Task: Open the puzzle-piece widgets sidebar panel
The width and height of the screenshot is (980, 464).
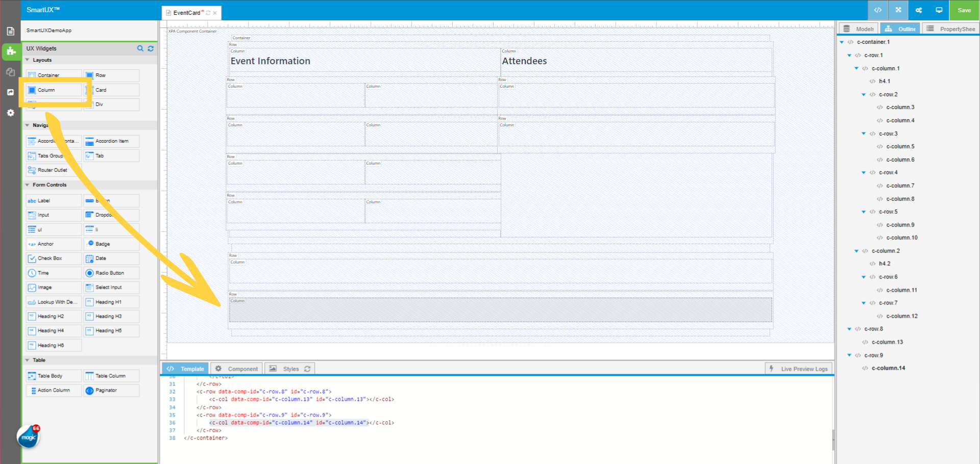Action: (11, 51)
